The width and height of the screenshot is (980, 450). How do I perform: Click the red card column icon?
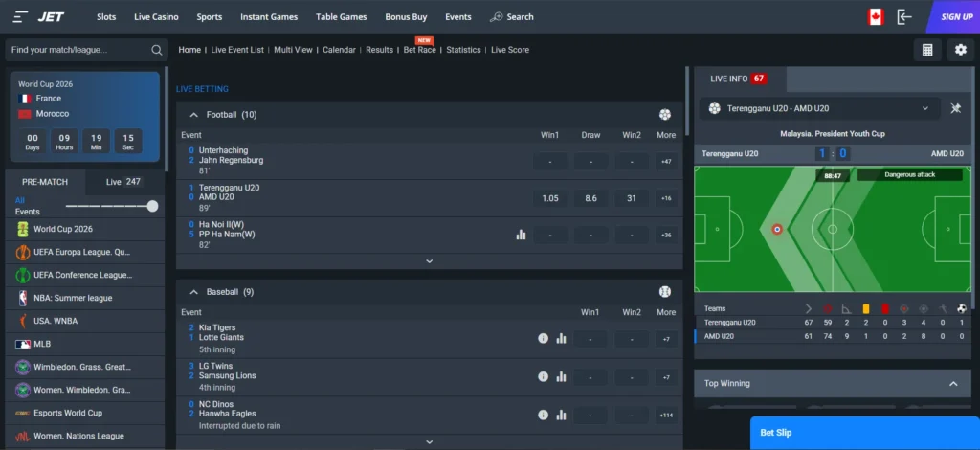(885, 308)
